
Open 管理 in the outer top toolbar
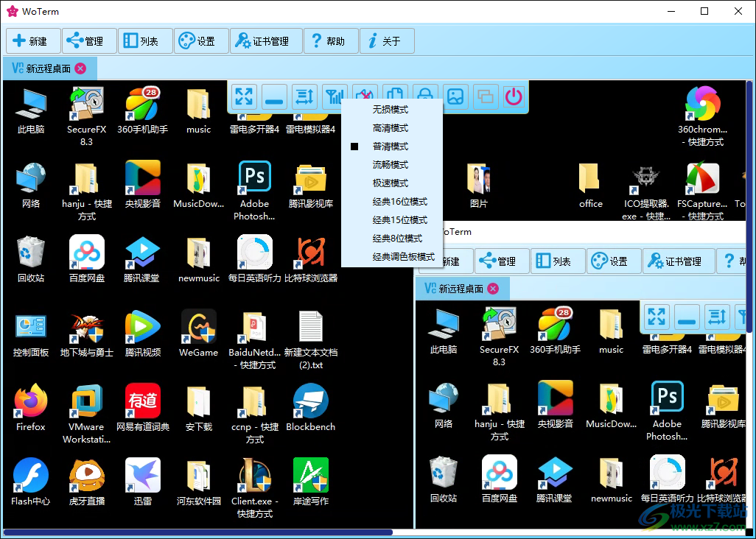[x=89, y=41]
